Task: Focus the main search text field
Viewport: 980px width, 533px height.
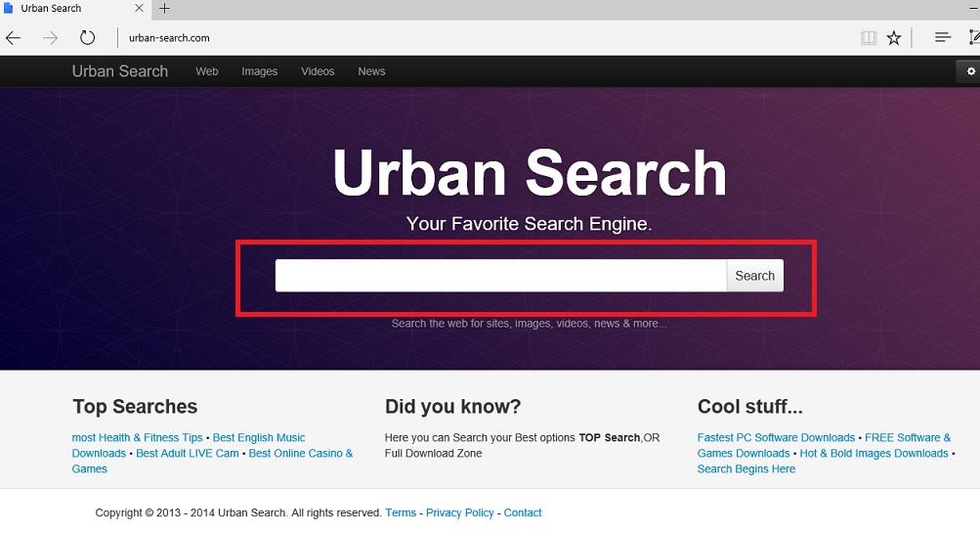Action: pos(500,275)
